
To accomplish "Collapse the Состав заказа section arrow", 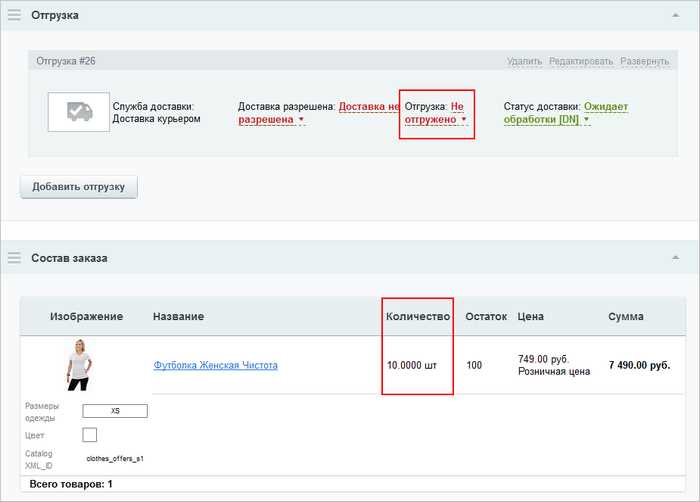I will click(675, 258).
